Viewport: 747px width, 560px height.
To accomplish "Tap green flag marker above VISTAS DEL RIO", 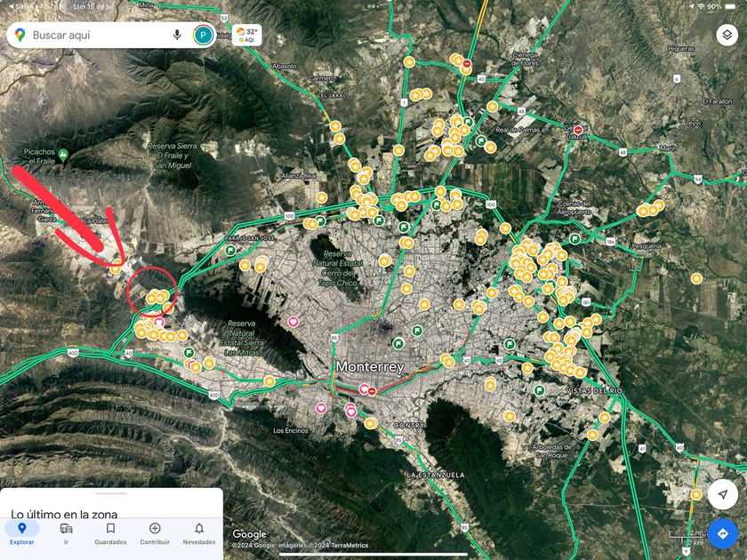I will [539, 390].
